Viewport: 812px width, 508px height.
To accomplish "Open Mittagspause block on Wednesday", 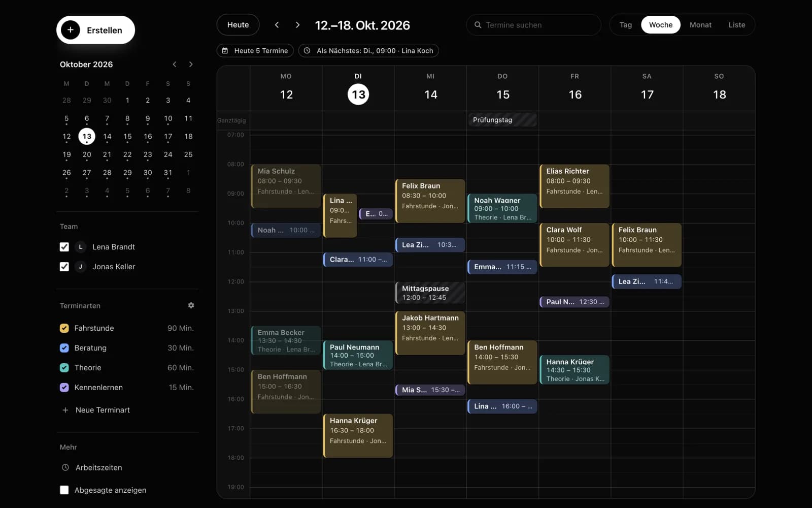I will [430, 293].
